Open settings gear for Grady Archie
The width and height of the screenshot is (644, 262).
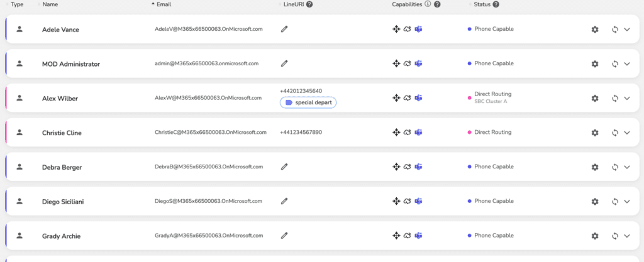[x=595, y=236]
